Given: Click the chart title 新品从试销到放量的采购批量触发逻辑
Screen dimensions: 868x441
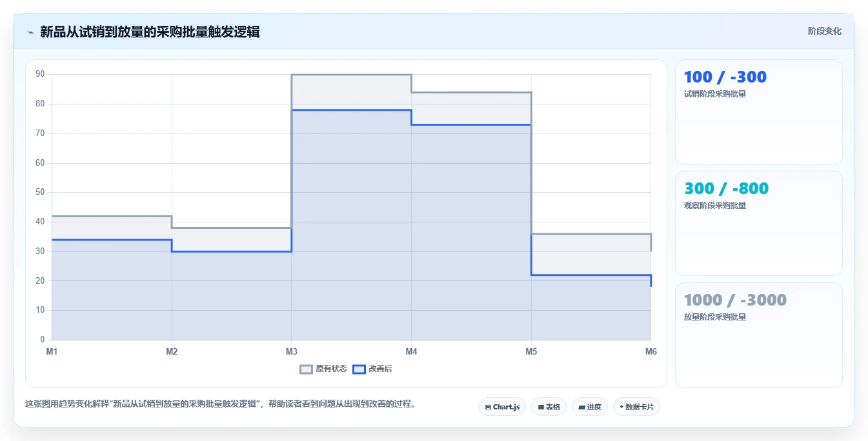Looking at the screenshot, I should [x=150, y=32].
